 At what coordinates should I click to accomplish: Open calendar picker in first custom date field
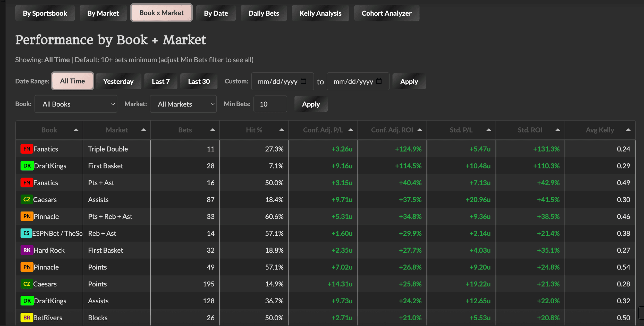click(303, 81)
